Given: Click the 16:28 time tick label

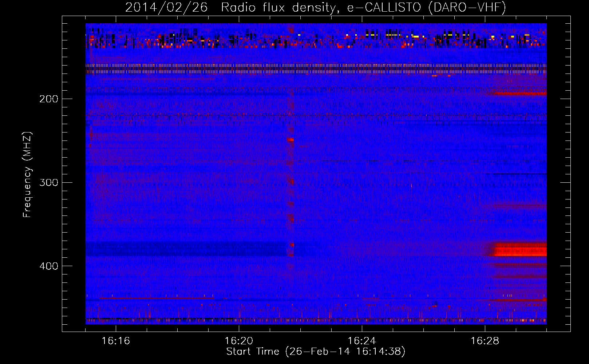Looking at the screenshot, I should coord(485,341).
